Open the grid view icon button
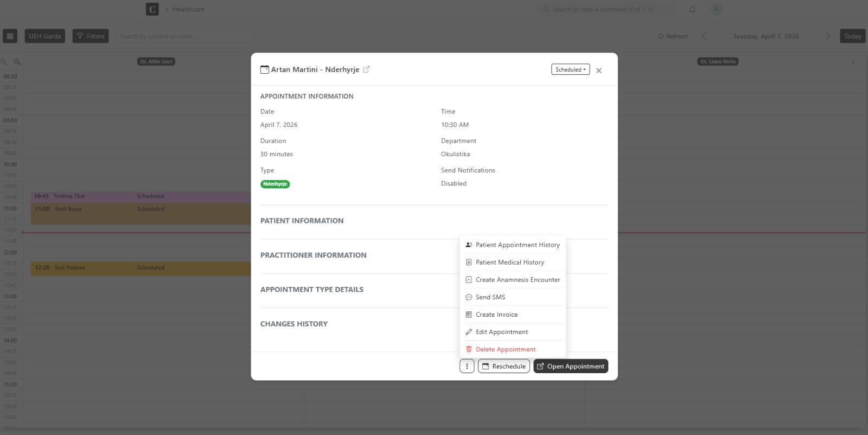This screenshot has width=868, height=435. point(10,36)
